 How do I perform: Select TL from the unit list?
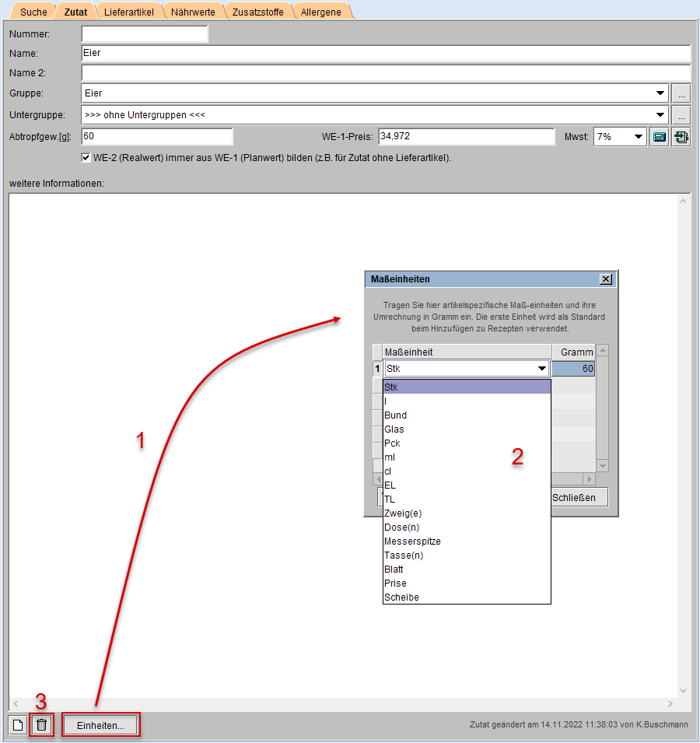[467, 499]
